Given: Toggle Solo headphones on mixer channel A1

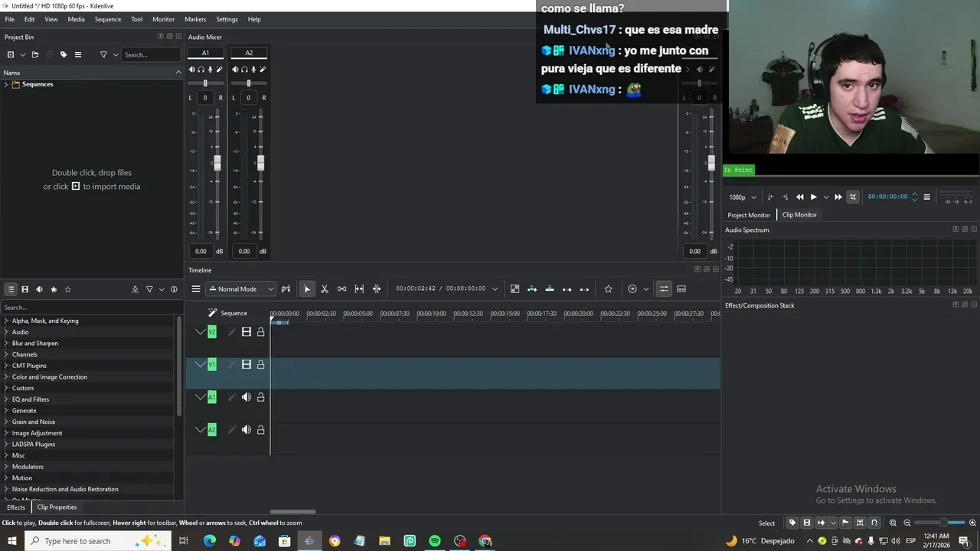Looking at the screenshot, I should point(201,70).
